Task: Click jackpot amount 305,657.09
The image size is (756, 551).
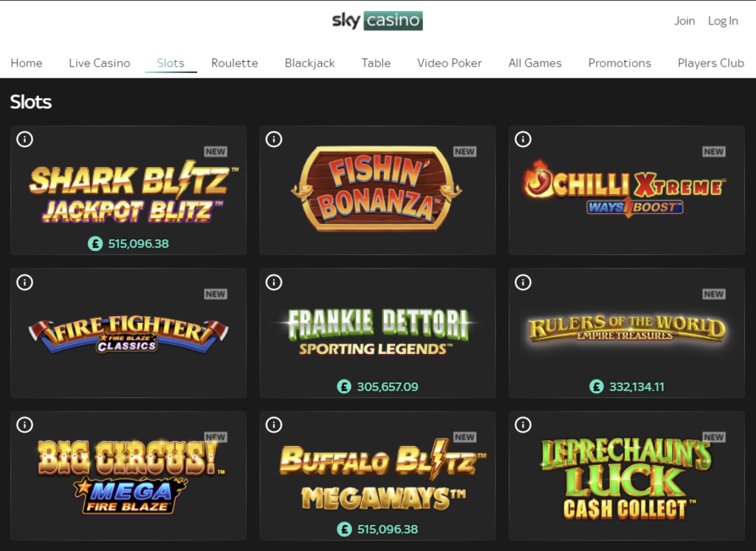Action: (x=388, y=386)
